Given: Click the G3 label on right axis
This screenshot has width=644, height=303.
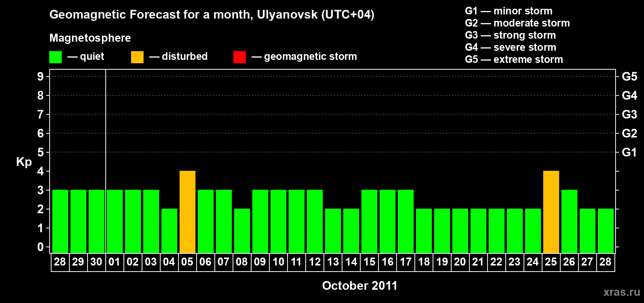Looking at the screenshot, I should tap(630, 114).
